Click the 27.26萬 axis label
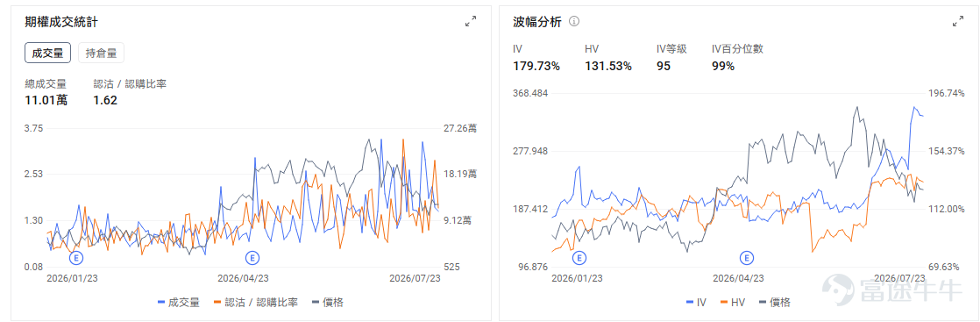The height and width of the screenshot is (322, 980). pos(460,128)
